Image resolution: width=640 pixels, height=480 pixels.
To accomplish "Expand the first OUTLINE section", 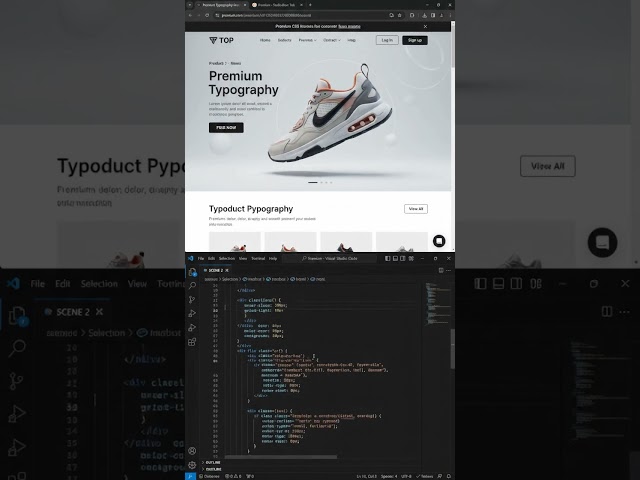I will [211, 462].
